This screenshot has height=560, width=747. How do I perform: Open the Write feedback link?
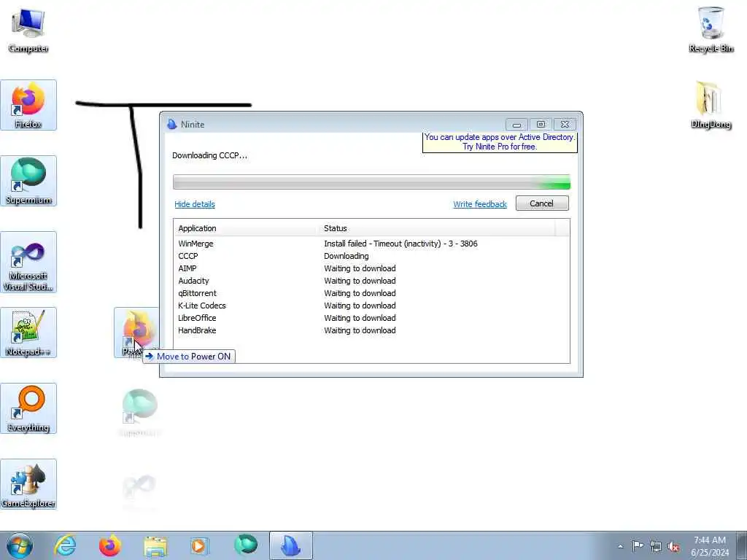coord(480,204)
